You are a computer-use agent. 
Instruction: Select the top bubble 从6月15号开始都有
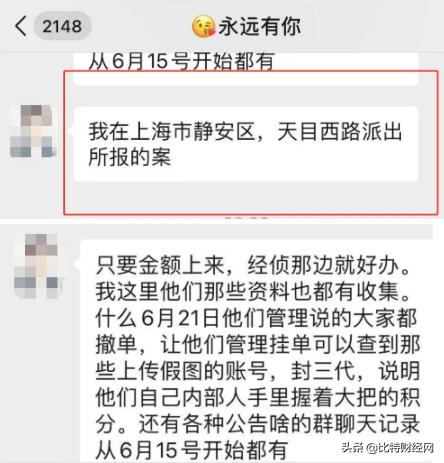pyautogui.click(x=246, y=68)
